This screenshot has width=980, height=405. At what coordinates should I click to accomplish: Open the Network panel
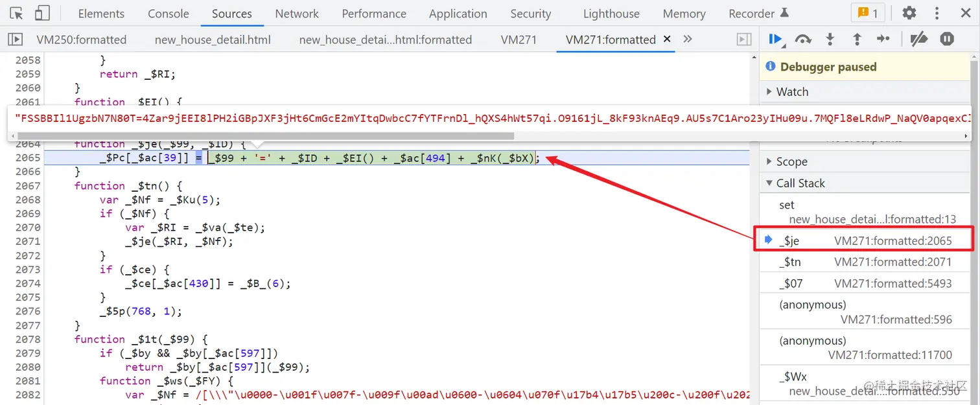pyautogui.click(x=297, y=14)
